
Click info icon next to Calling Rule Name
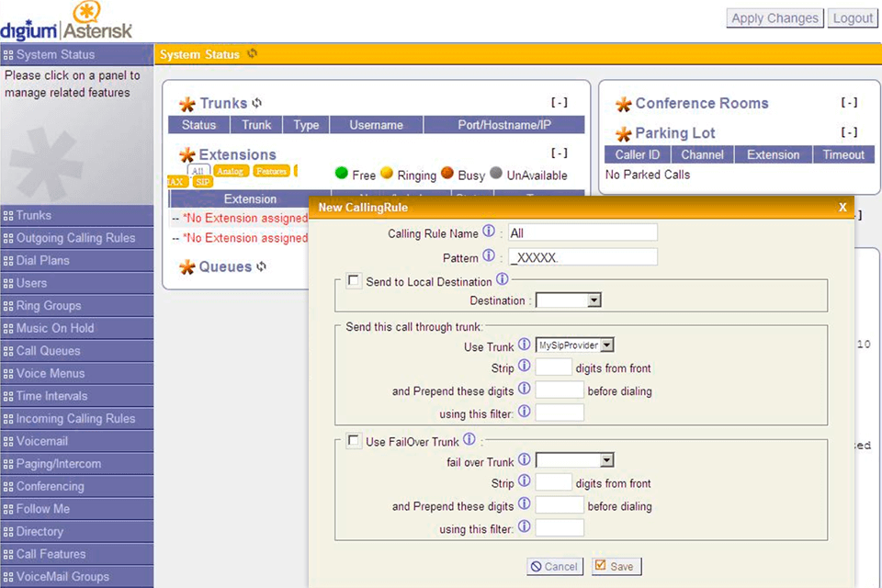489,232
